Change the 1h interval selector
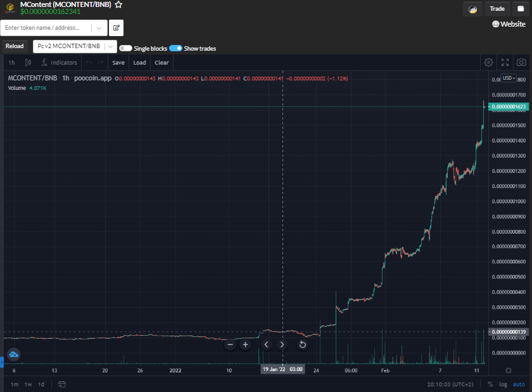Viewport: 532px width, 392px height. click(x=11, y=63)
